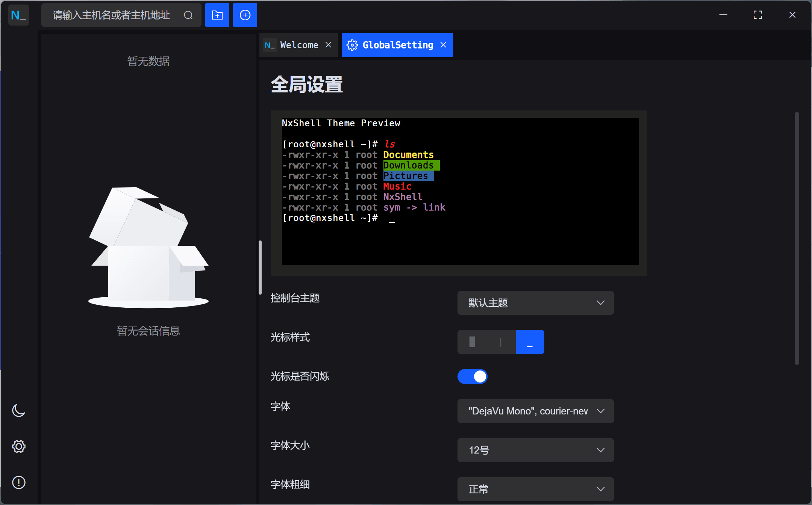Click "Downloads" in the preview
The width and height of the screenshot is (812, 505).
point(409,165)
